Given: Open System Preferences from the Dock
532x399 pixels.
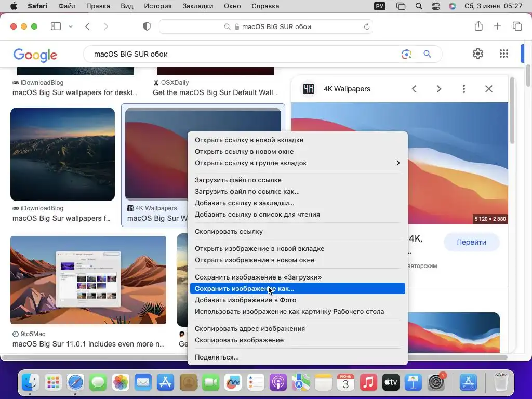Looking at the screenshot, I should (436, 382).
